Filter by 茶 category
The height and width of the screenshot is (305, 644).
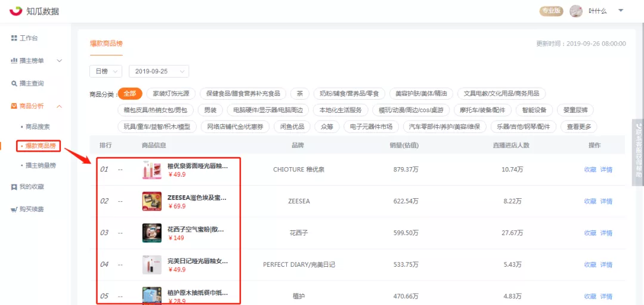point(300,94)
